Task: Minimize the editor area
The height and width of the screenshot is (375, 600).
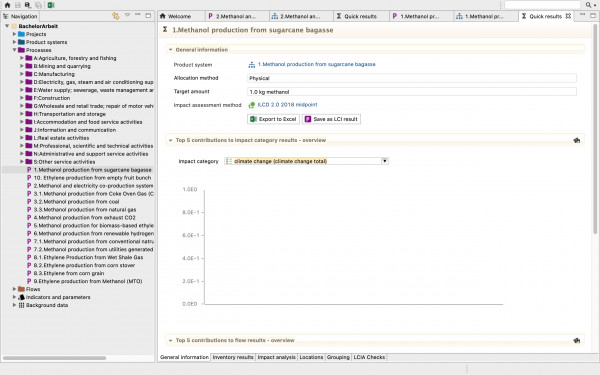Action: click(x=582, y=15)
